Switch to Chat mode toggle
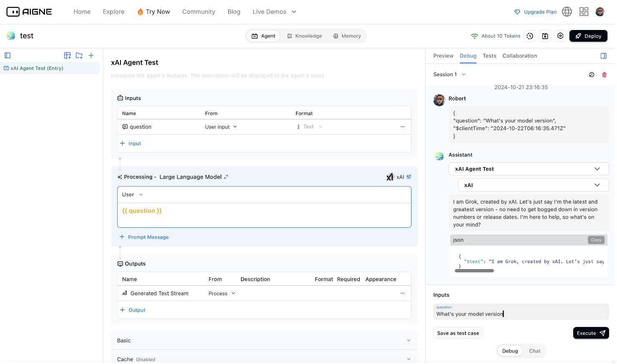617x364 pixels. click(x=534, y=351)
